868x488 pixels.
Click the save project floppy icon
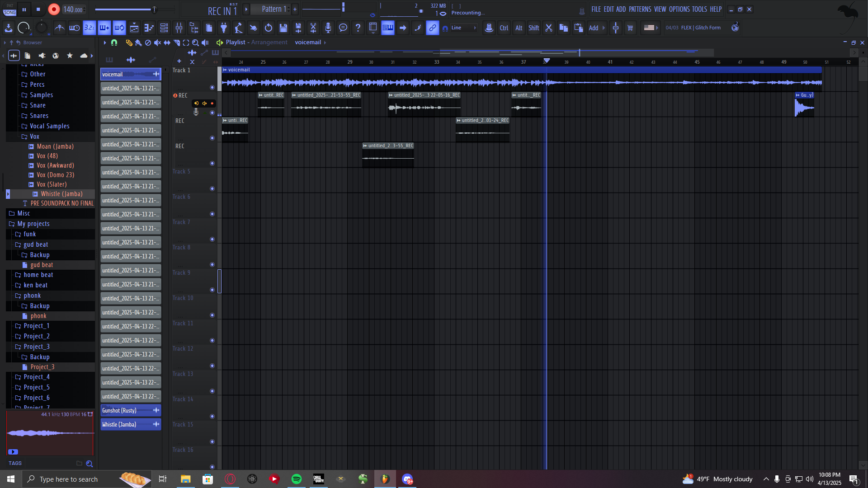283,28
